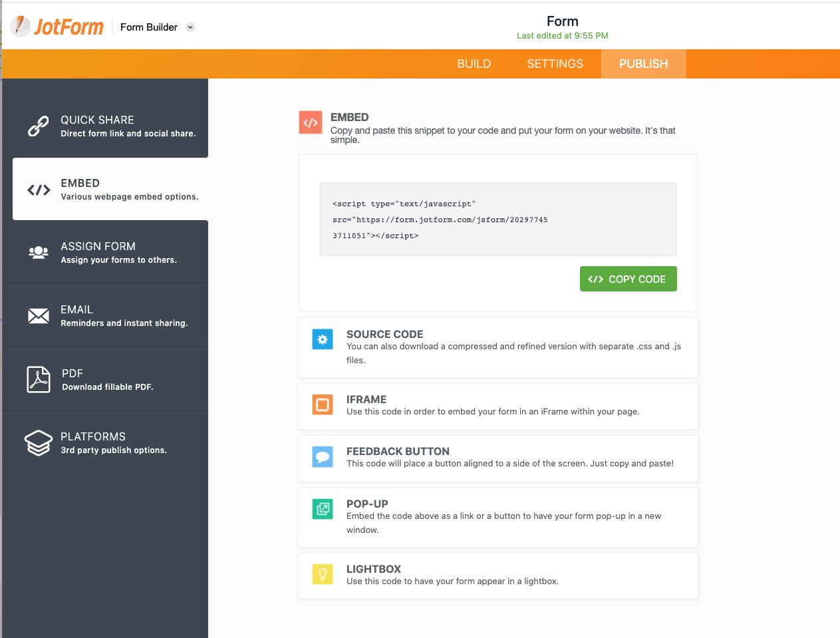The width and height of the screenshot is (840, 638).
Task: Click the JotForm logo
Action: click(x=57, y=27)
